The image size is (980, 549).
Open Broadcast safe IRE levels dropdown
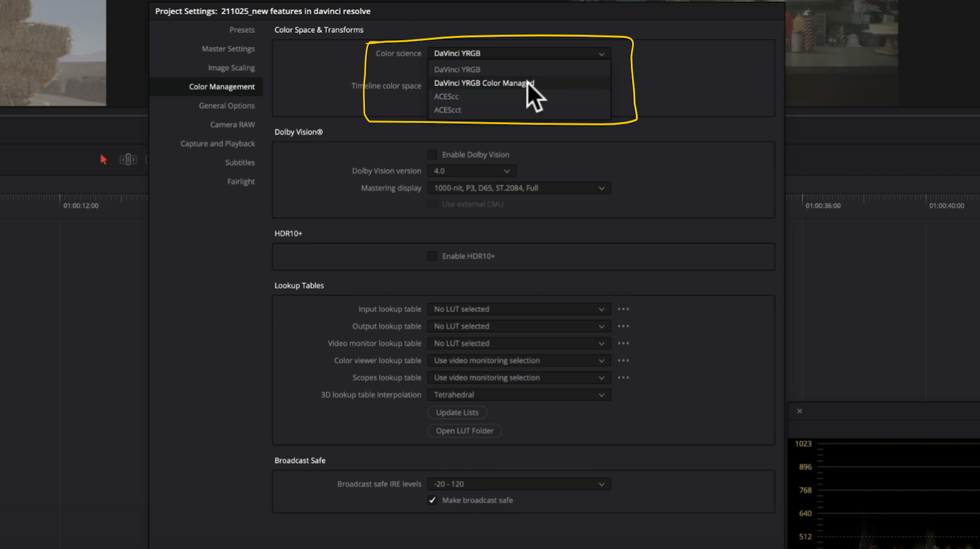(519, 484)
